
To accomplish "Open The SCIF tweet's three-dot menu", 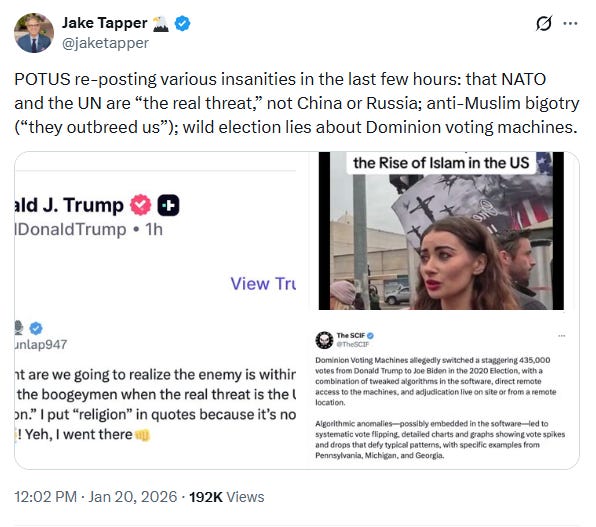I will click(x=562, y=336).
